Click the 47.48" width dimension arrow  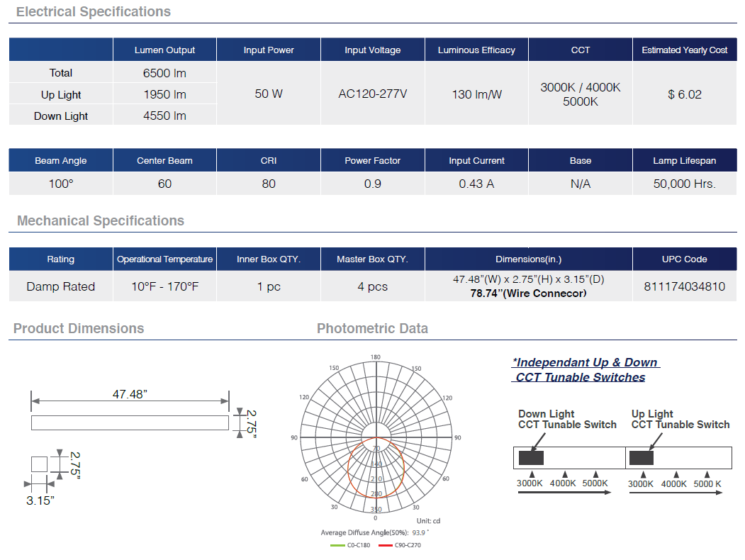130,403
